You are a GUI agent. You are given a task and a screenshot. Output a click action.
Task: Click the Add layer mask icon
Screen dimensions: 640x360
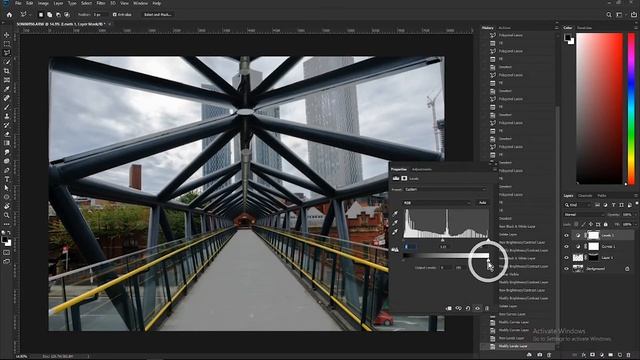593,355
